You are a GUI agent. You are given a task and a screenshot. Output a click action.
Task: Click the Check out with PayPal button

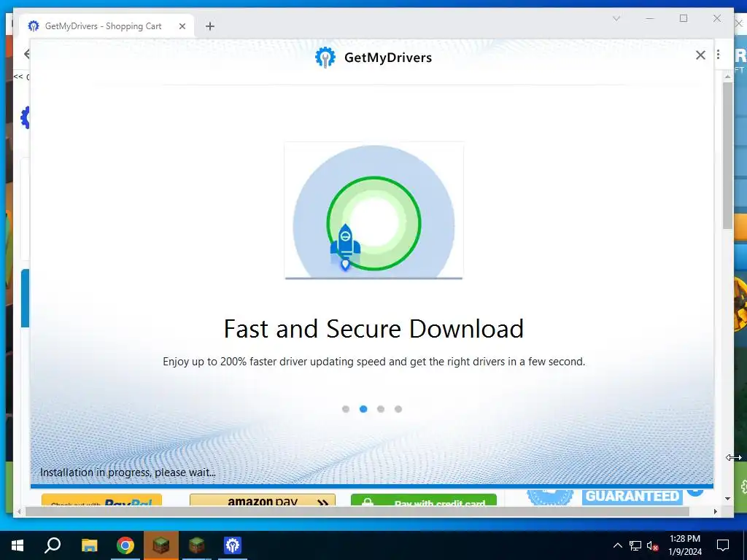(101, 500)
